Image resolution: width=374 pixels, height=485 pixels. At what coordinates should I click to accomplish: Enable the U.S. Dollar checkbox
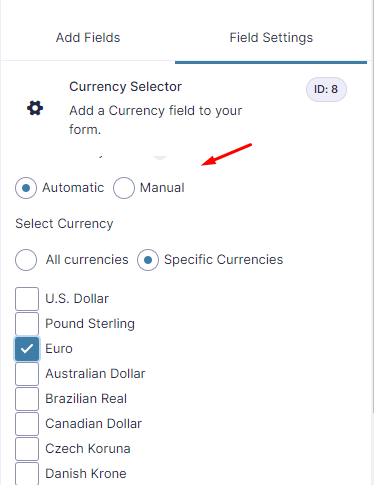pos(27,299)
